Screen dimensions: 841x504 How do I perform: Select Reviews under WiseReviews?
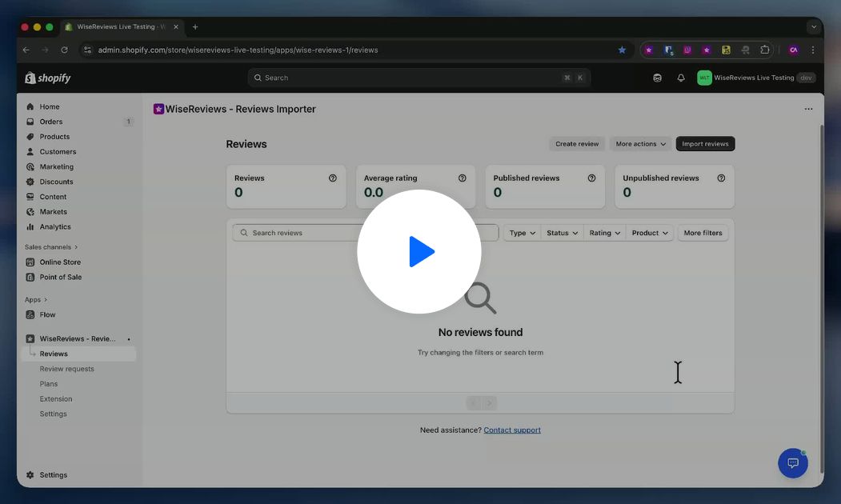(x=78, y=354)
